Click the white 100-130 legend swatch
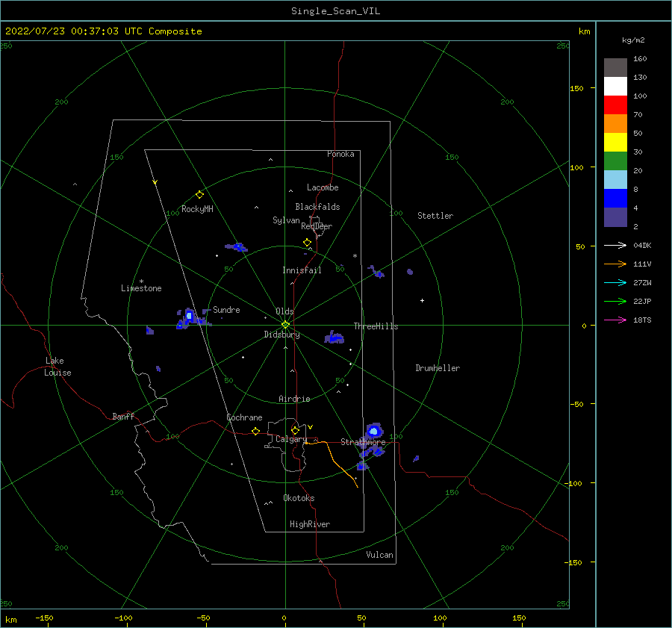This screenshot has width=672, height=628. (x=615, y=86)
